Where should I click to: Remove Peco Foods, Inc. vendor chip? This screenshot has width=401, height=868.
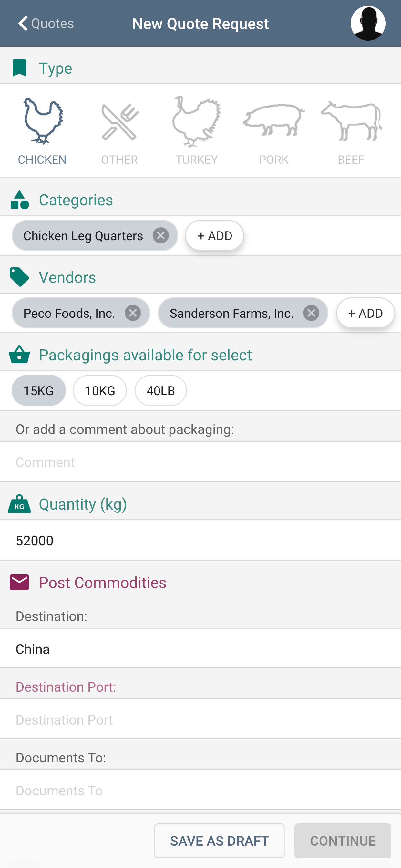[133, 313]
